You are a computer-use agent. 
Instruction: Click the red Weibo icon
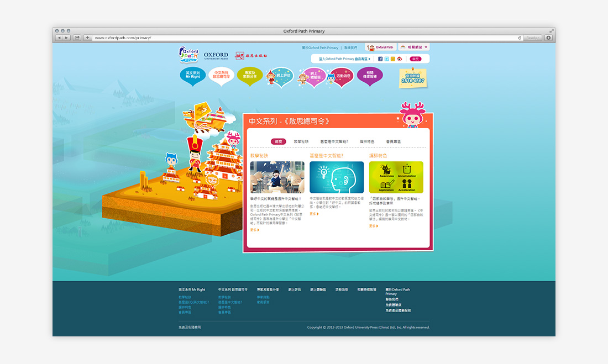(x=400, y=59)
